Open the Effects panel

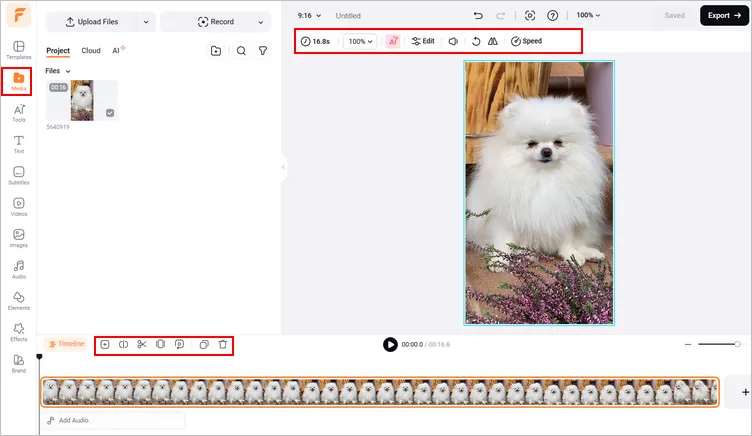[x=19, y=332]
